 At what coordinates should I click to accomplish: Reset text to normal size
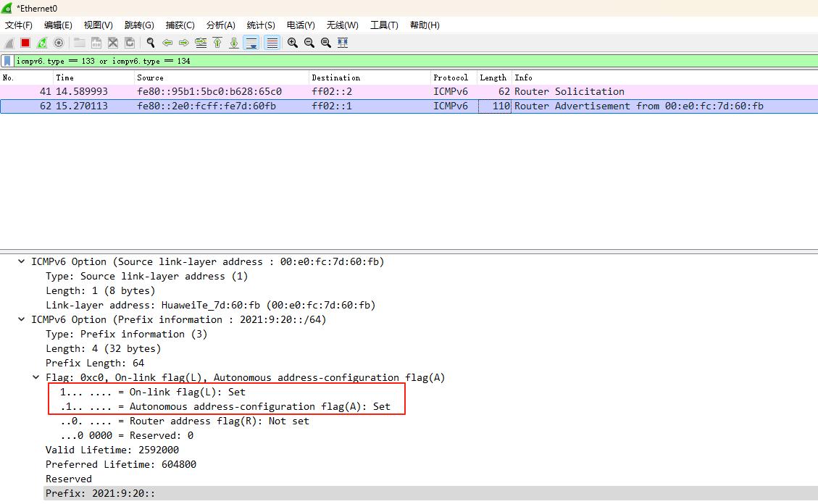(x=326, y=43)
